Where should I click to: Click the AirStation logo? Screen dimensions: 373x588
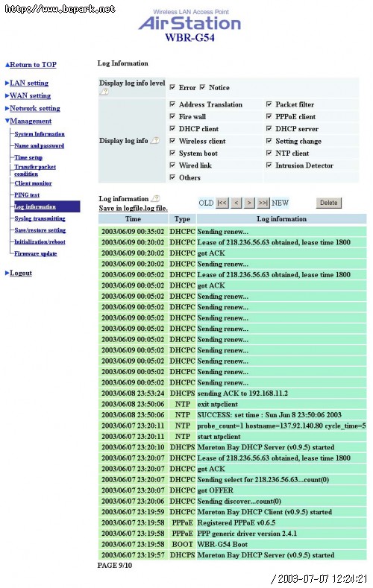pos(189,23)
